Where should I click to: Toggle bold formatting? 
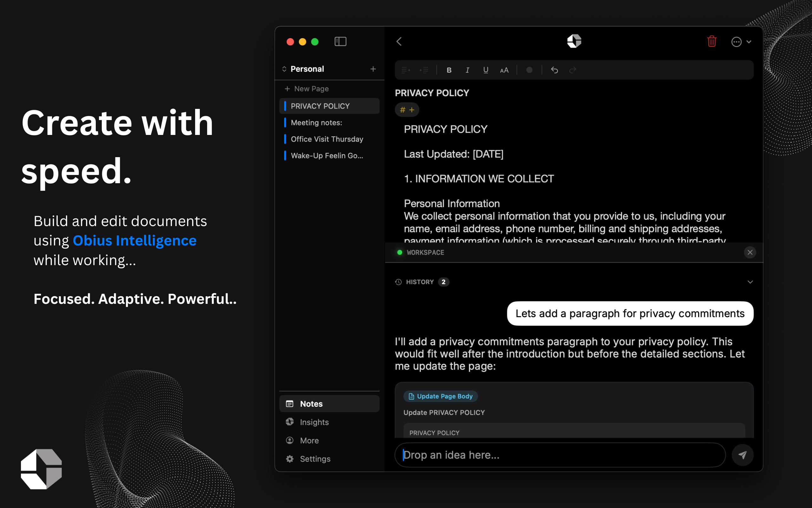pos(449,70)
